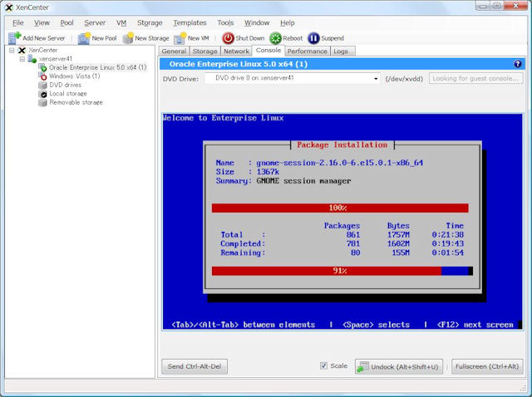Click the Windows Vista VM icon
This screenshot has width=532, height=397.
point(42,76)
